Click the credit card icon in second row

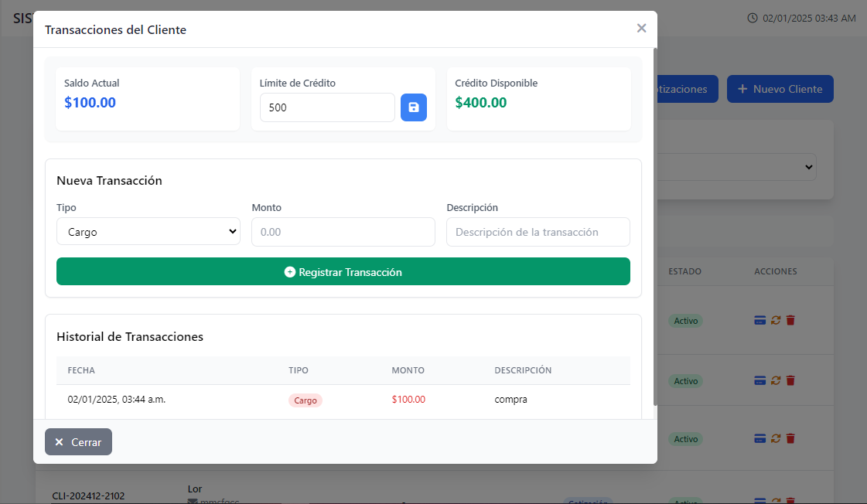pos(759,380)
